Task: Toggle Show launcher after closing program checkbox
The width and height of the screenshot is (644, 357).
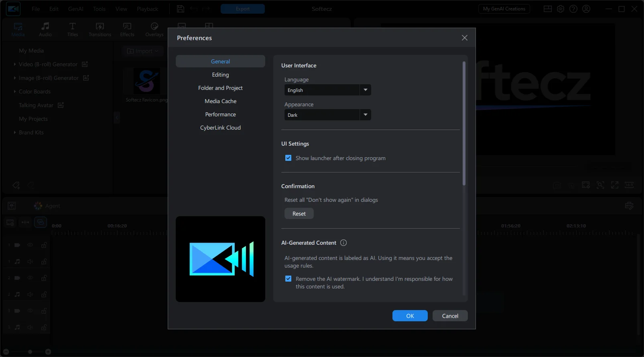Action: pos(288,158)
